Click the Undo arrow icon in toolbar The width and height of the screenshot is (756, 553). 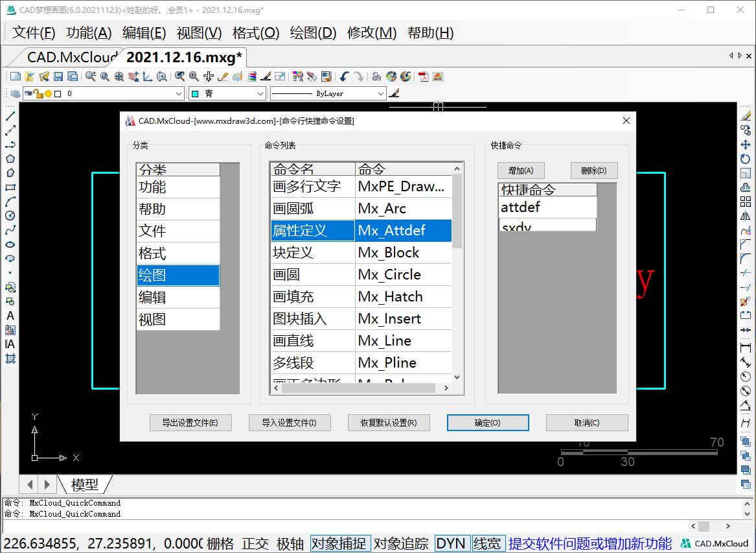click(343, 76)
